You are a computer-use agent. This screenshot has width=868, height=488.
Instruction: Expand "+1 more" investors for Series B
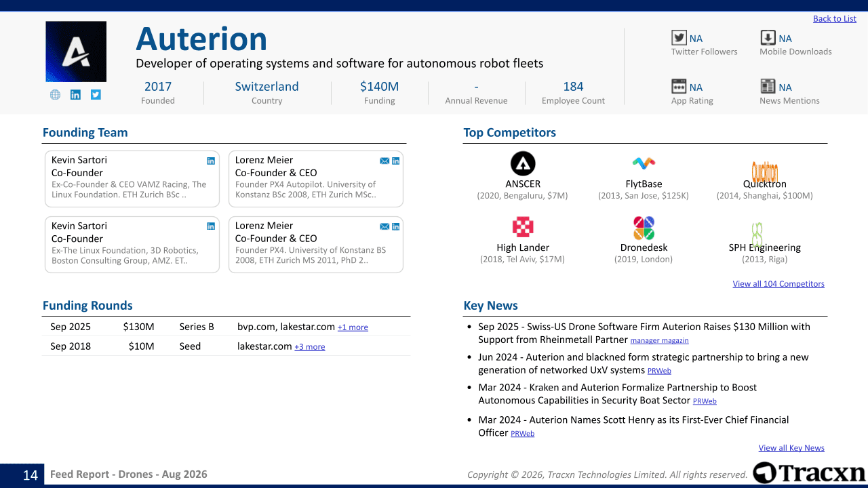point(353,327)
